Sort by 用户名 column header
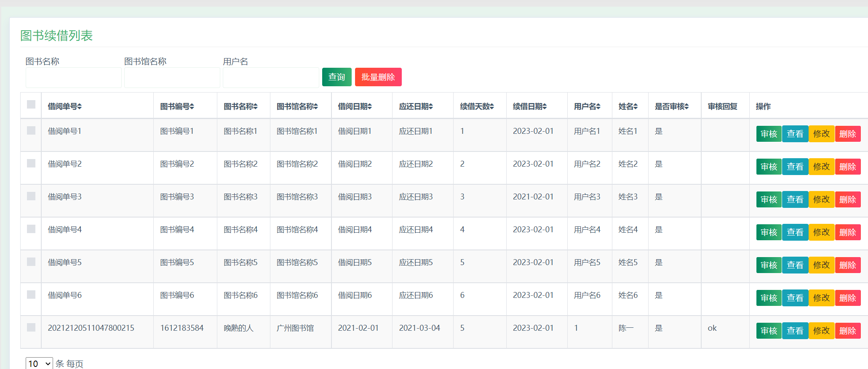Viewport: 868px width, 369px height. pos(587,106)
